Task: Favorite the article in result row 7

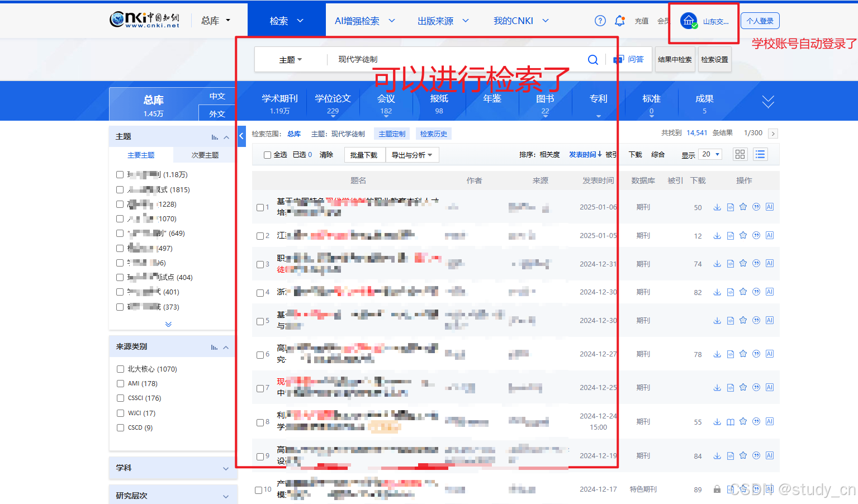Action: click(743, 387)
